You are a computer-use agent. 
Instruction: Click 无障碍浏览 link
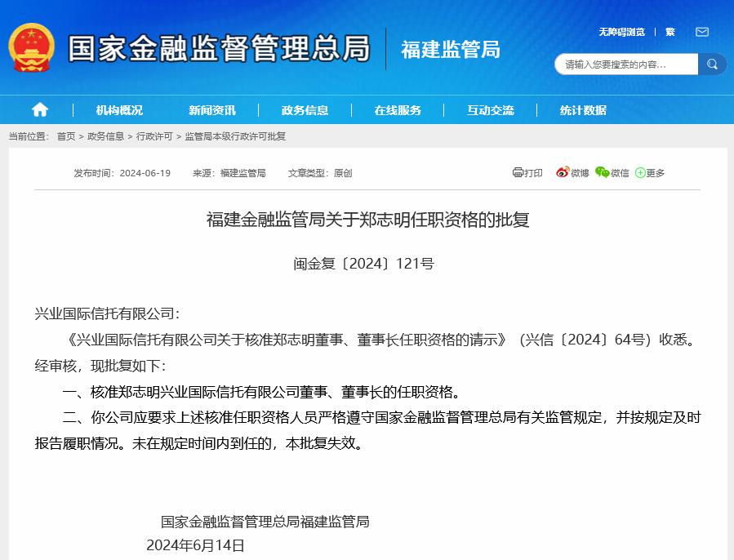[621, 32]
